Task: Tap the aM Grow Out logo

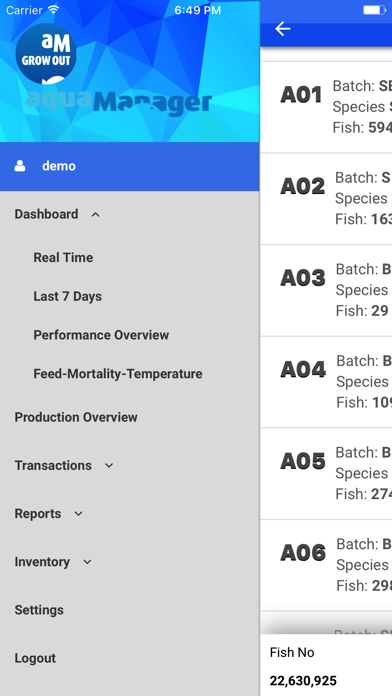Action: 46,54
